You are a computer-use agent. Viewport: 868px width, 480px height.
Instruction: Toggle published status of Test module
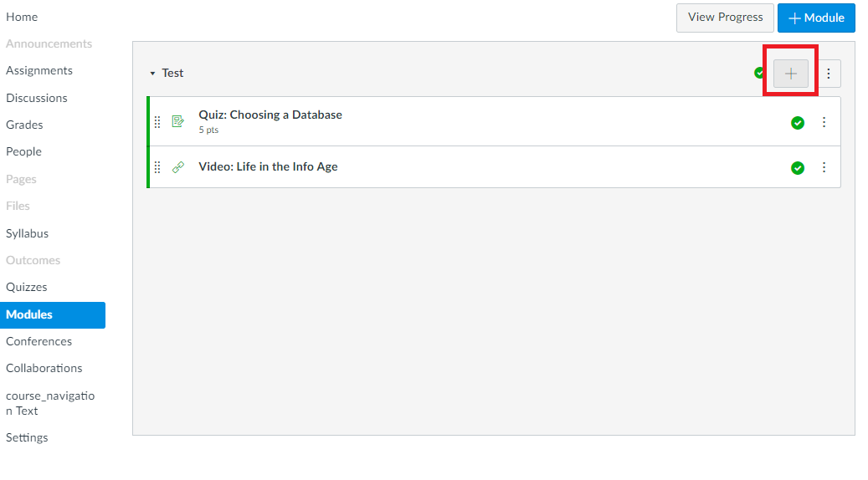point(759,73)
